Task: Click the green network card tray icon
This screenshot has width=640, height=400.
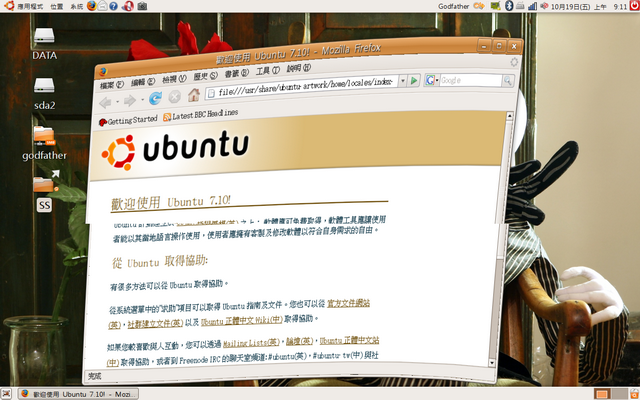Action: tap(496, 6)
